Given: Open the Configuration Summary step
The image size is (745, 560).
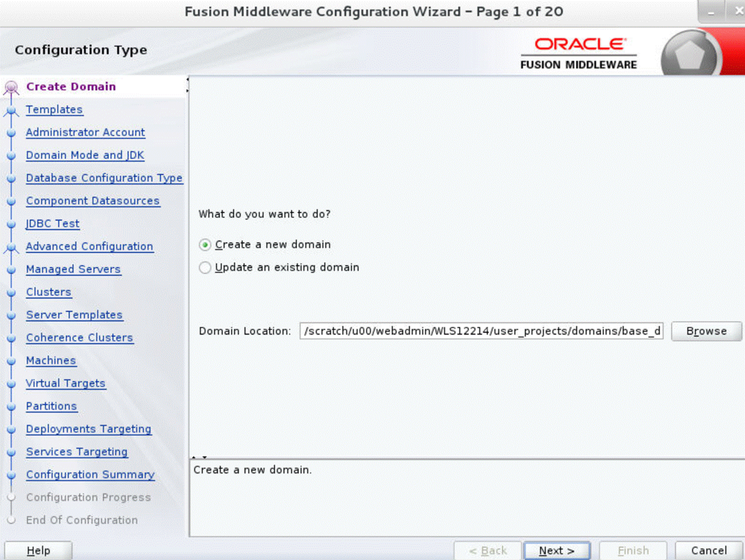Looking at the screenshot, I should (x=90, y=474).
